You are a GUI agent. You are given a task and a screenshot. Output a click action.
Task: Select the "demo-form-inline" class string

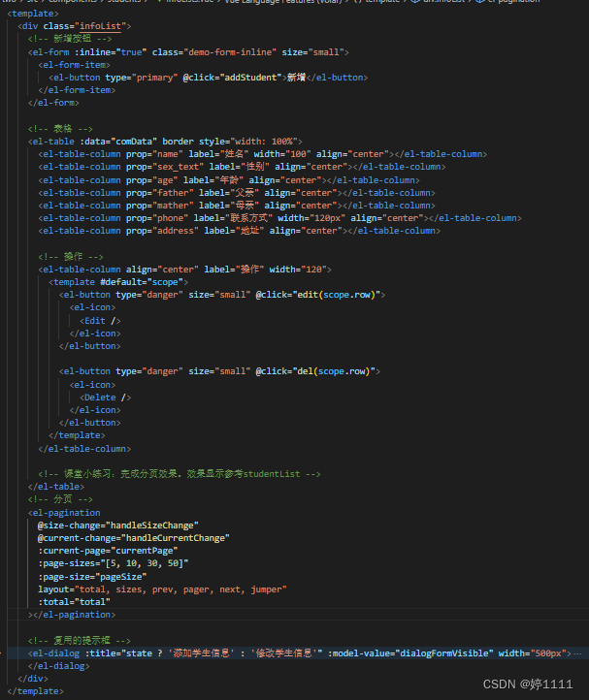[x=230, y=52]
